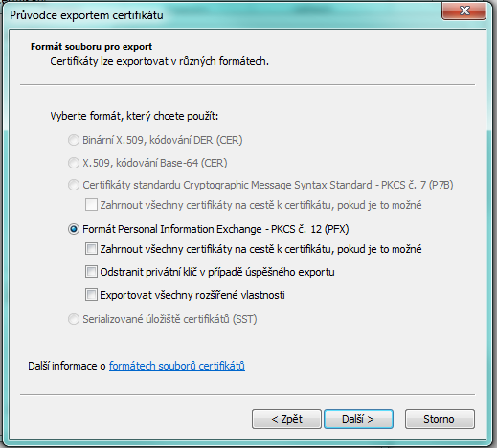Open the 'formátech souborů certifikátů' help link
497x448 pixels.
(177, 366)
